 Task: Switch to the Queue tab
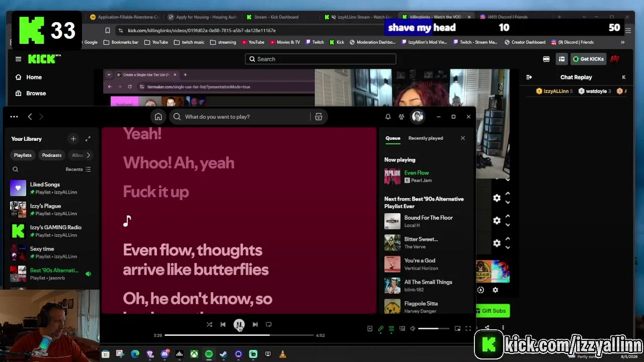pyautogui.click(x=393, y=138)
